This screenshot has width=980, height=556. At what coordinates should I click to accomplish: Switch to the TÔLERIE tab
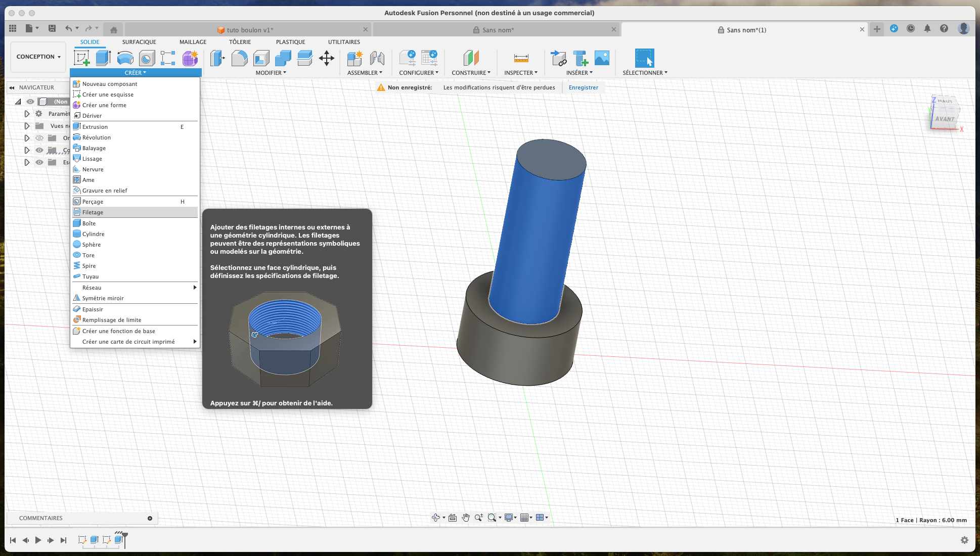click(240, 42)
